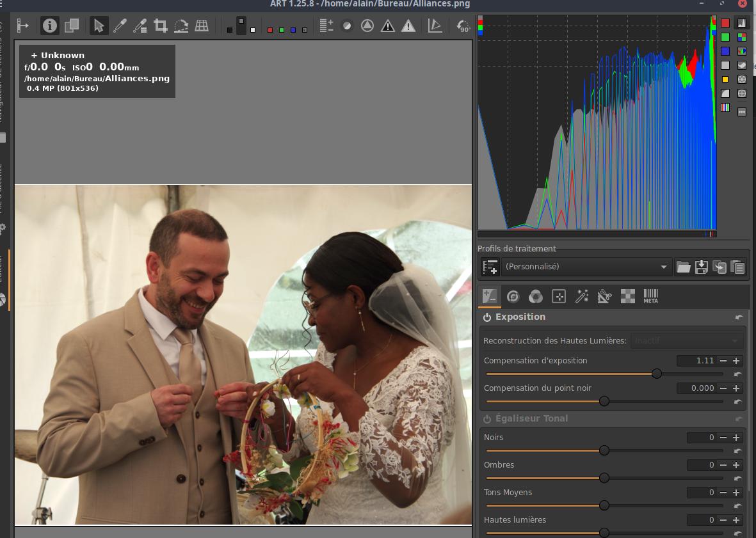Image resolution: width=756 pixels, height=538 pixels.
Task: Save current processing profile with floppy icon
Action: coord(702,267)
